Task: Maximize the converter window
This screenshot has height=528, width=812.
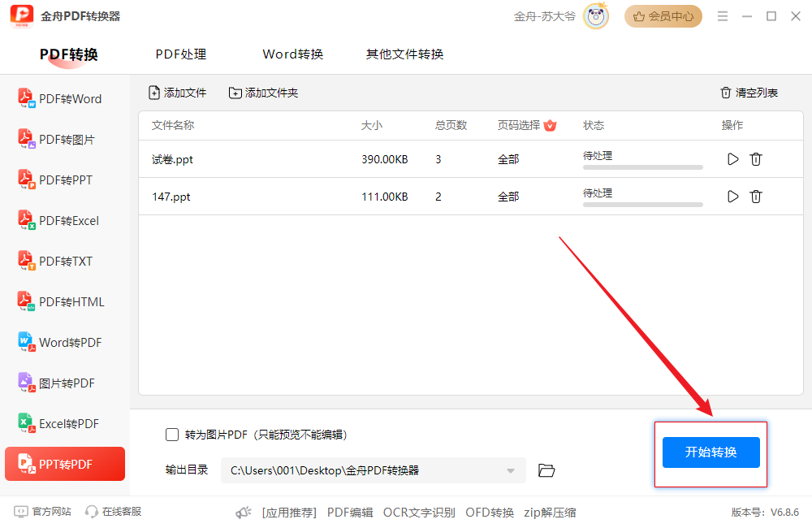Action: (771, 16)
